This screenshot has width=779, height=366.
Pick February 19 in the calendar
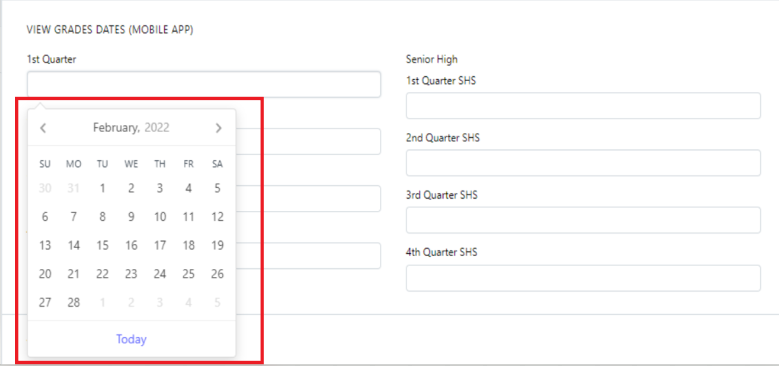[x=218, y=245]
